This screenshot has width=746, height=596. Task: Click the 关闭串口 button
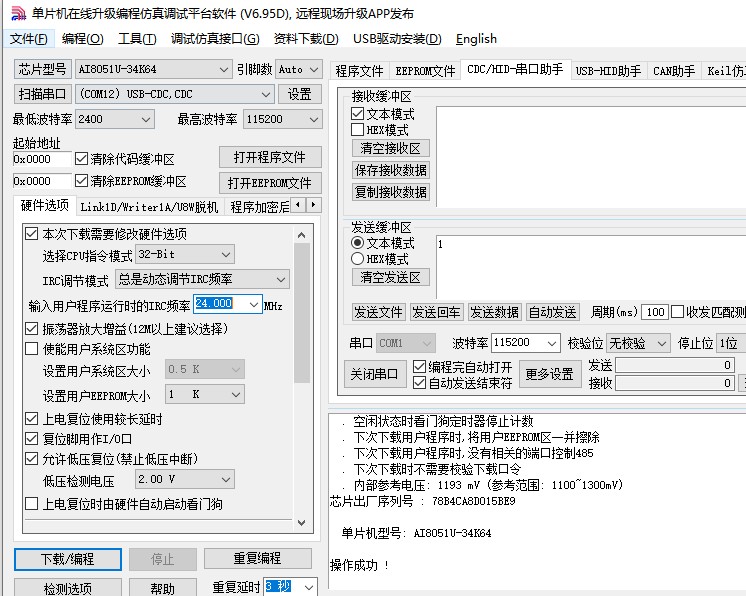point(374,374)
